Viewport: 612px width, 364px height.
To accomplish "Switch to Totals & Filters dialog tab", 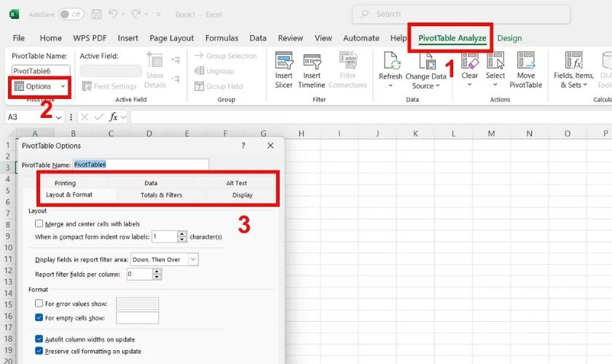I will pos(161,194).
